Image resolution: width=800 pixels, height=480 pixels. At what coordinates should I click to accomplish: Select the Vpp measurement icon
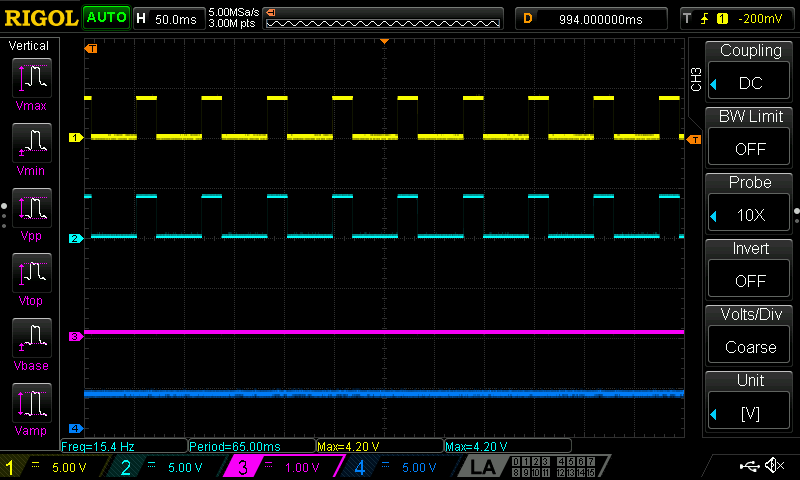tap(32, 208)
